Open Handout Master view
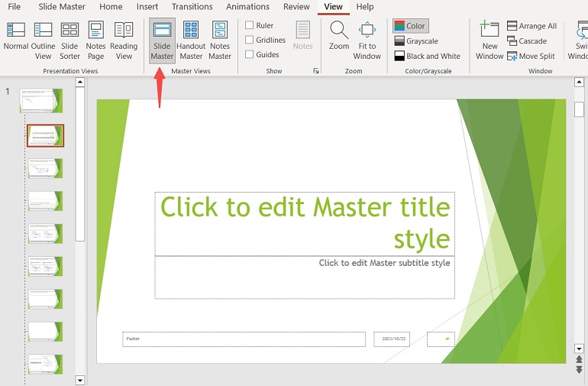The height and width of the screenshot is (386, 588). 191,40
